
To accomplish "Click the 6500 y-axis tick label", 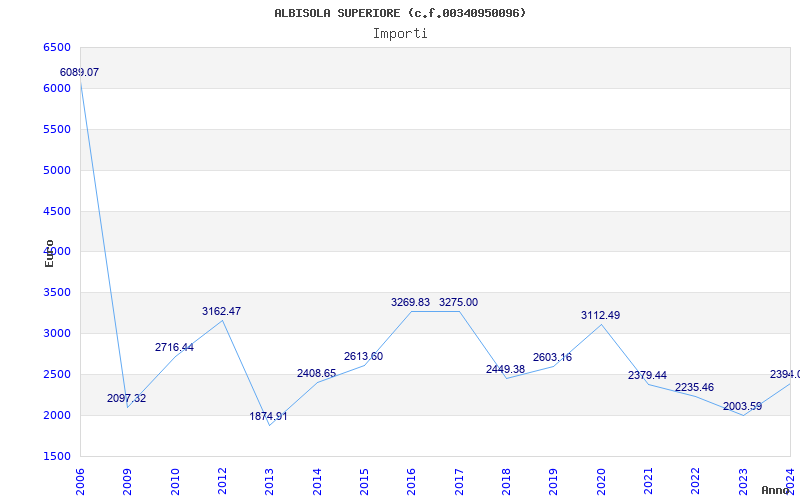I will [x=57, y=47].
